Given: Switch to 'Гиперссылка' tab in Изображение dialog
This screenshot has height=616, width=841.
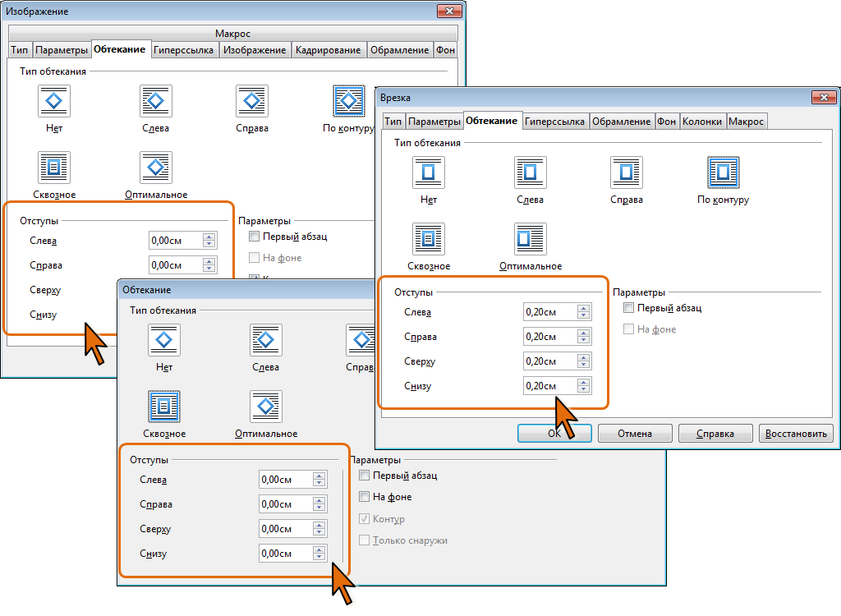Looking at the screenshot, I should pos(183,50).
